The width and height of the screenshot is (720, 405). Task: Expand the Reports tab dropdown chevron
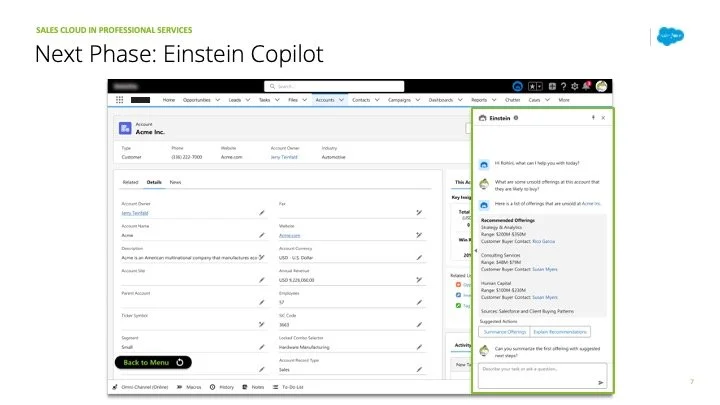494,100
